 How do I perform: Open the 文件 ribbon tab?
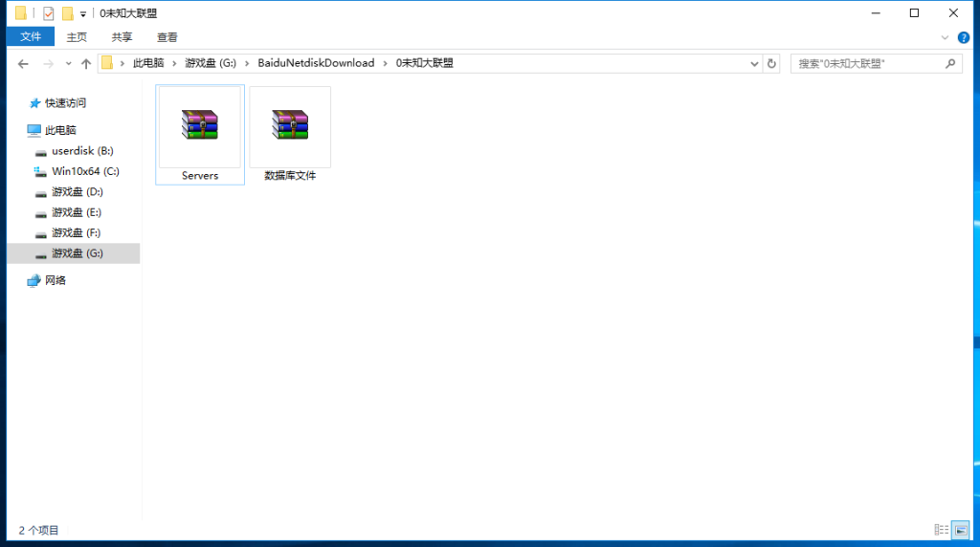click(31, 37)
